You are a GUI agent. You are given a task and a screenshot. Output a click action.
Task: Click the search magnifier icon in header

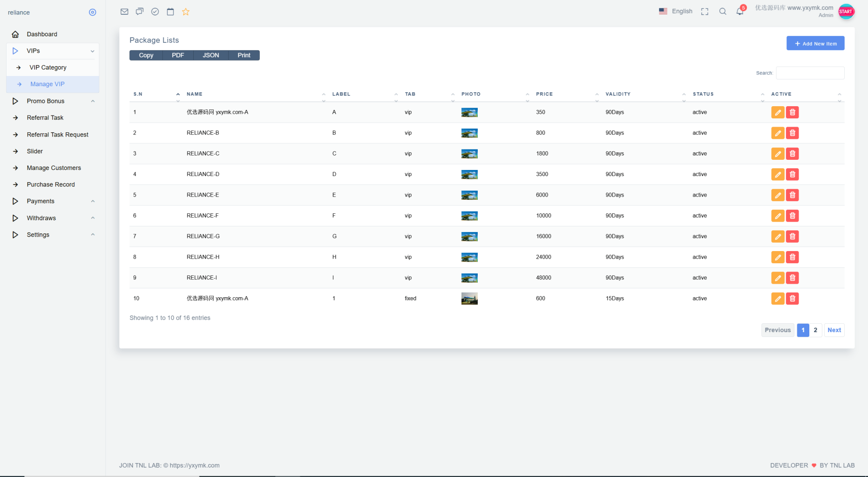pos(723,11)
